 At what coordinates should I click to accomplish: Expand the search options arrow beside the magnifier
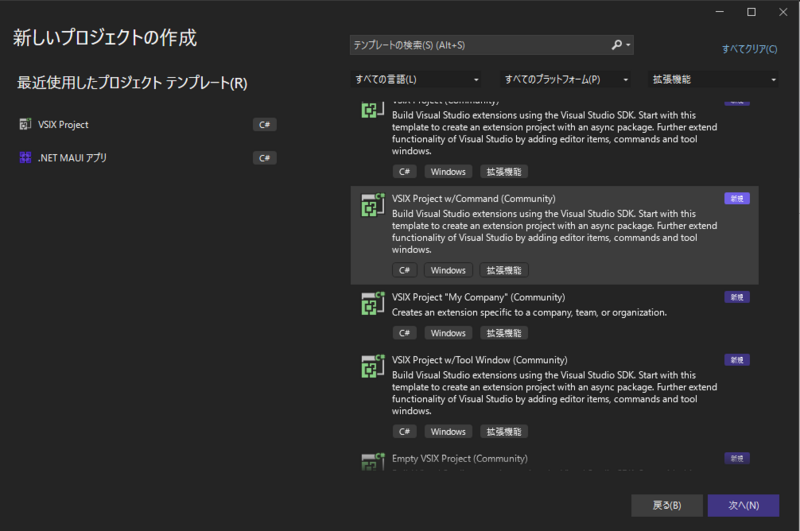[628, 45]
